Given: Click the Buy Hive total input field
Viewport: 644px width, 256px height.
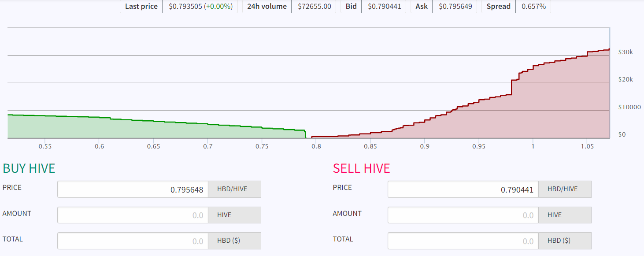Looking at the screenshot, I should (133, 241).
